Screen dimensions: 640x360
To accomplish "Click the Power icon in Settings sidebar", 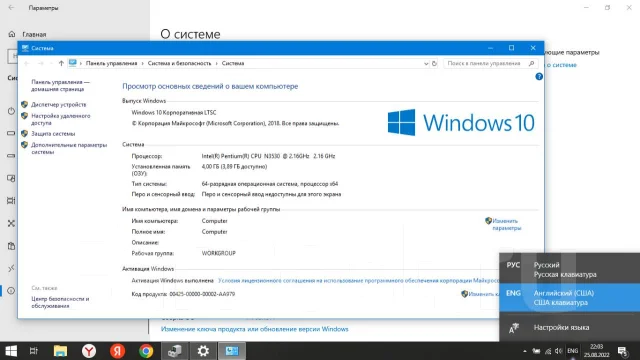I will click(11, 111).
